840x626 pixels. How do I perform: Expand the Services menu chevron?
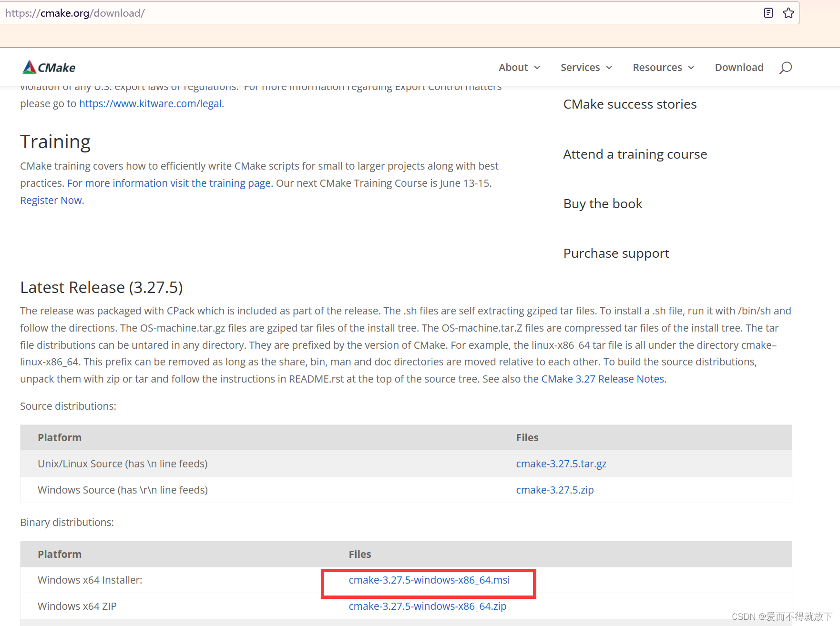click(609, 68)
